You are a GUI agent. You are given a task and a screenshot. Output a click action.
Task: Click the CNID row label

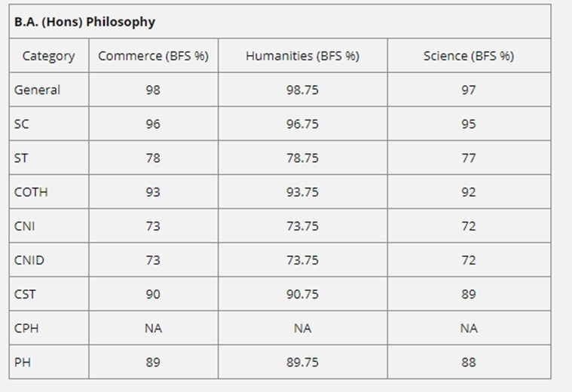coord(29,260)
